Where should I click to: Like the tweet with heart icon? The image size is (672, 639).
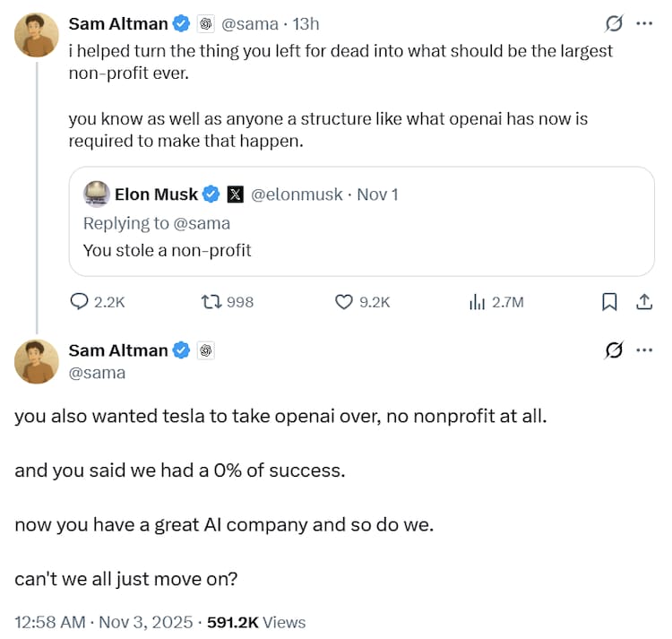point(344,302)
